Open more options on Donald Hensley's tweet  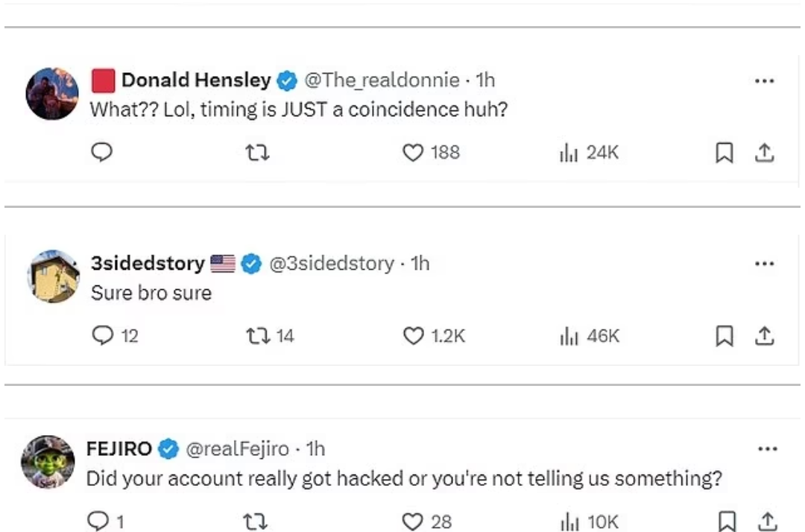click(x=765, y=80)
